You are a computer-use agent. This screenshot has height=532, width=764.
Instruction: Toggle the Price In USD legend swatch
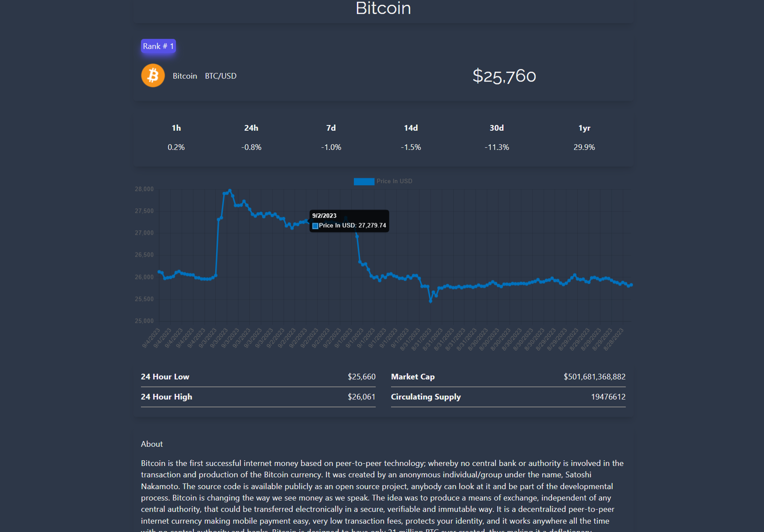click(x=364, y=181)
